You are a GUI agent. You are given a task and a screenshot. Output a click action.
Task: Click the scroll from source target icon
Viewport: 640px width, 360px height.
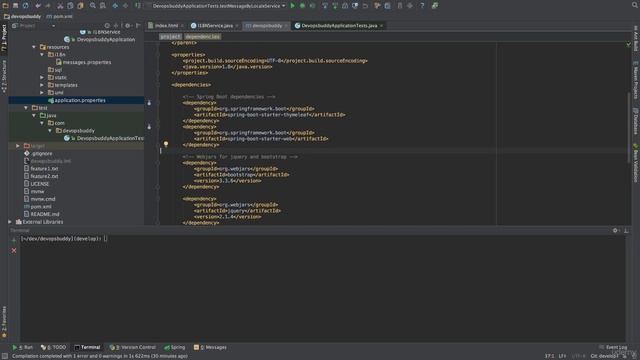click(107, 25)
